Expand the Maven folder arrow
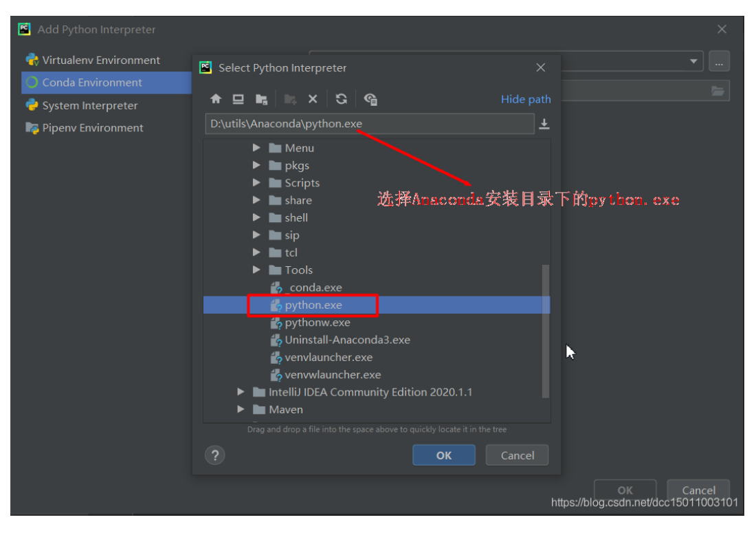 click(x=241, y=409)
